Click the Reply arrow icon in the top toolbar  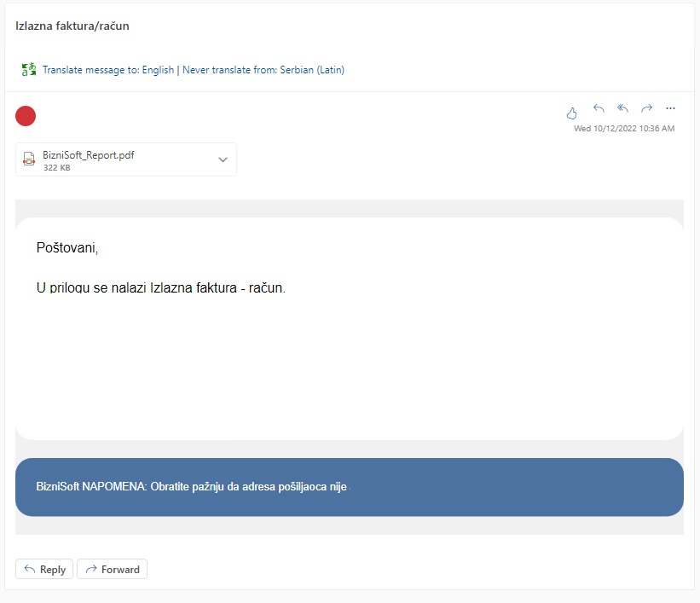pyautogui.click(x=599, y=108)
